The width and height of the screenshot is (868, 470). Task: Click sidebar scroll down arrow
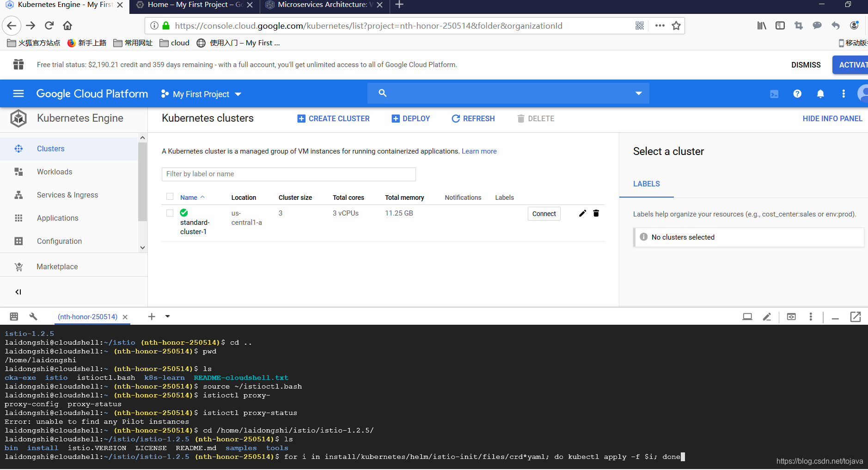click(x=142, y=247)
